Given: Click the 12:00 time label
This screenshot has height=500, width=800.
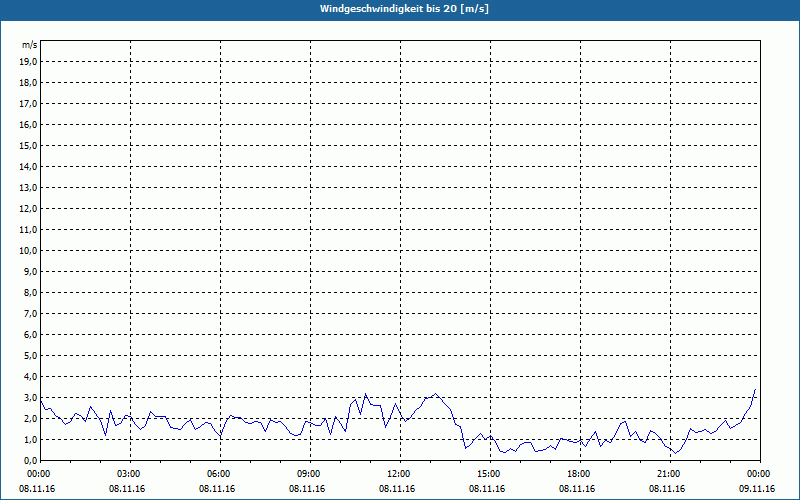Looking at the screenshot, I should pos(400,474).
